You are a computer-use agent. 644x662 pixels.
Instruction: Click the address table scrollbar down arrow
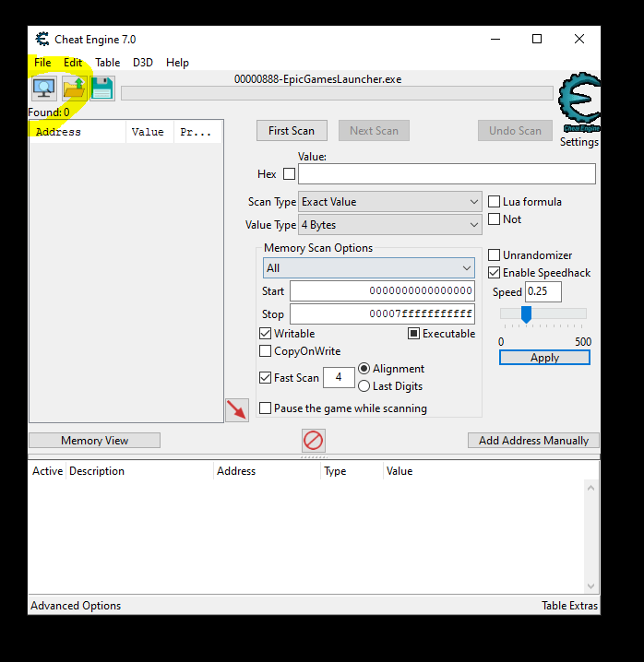[590, 586]
